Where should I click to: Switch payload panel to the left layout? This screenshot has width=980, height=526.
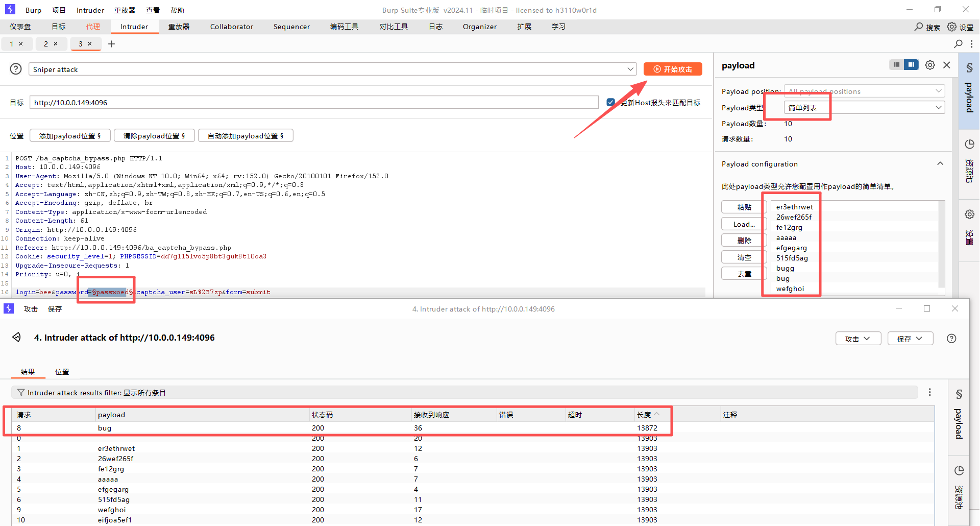(896, 65)
